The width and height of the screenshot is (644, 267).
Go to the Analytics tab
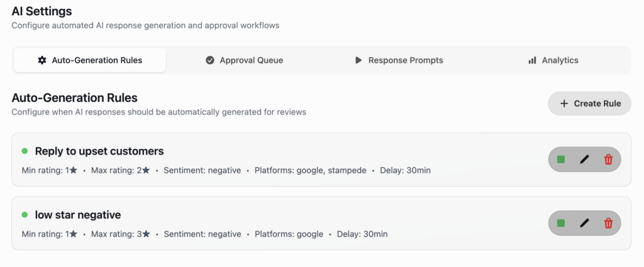[553, 60]
